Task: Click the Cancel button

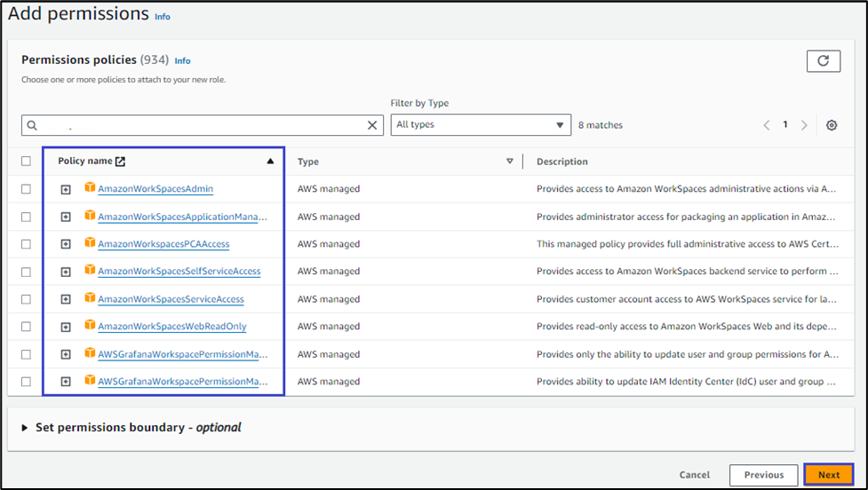Action: click(694, 475)
